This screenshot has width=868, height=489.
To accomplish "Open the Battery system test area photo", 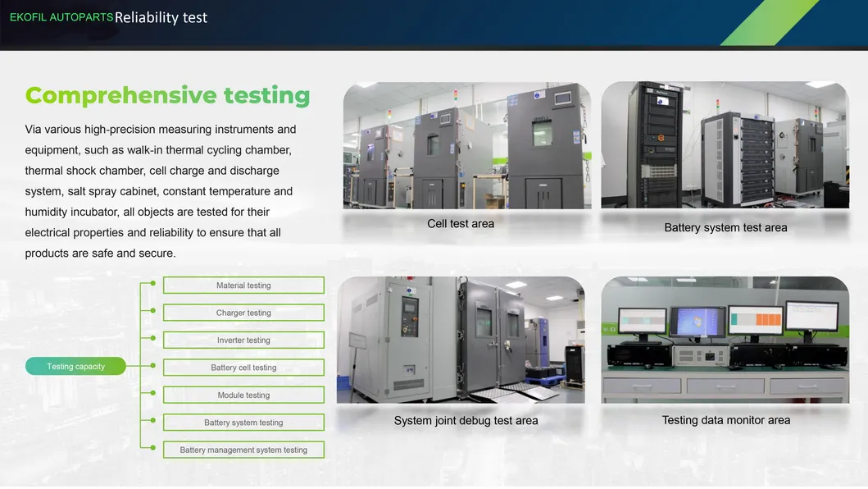I will [x=725, y=145].
